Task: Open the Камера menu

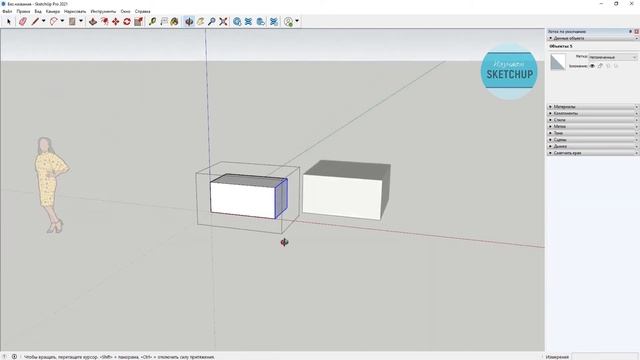Action: click(53, 11)
